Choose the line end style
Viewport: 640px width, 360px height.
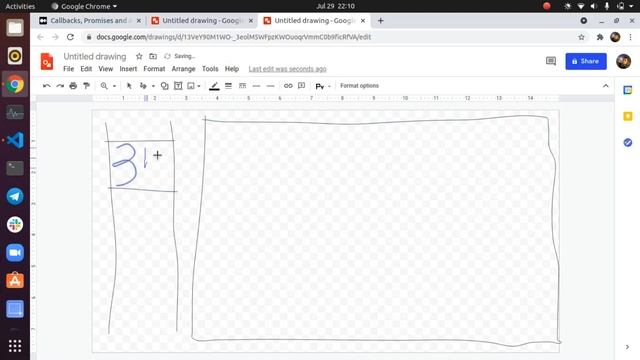tap(270, 86)
